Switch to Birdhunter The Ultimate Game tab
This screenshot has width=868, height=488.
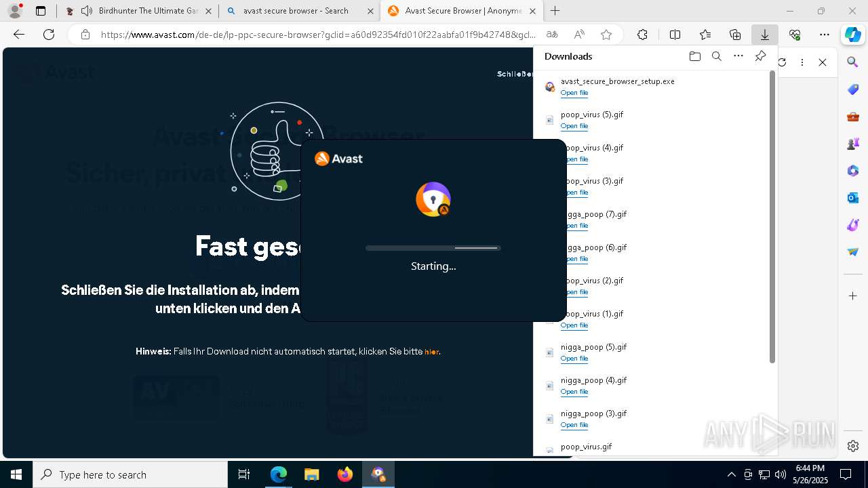coord(138,11)
